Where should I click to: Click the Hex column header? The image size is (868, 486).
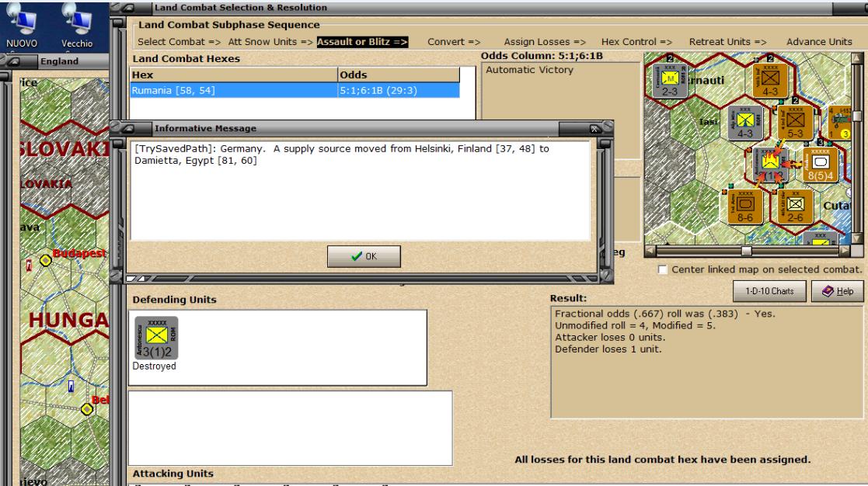pyautogui.click(x=234, y=75)
